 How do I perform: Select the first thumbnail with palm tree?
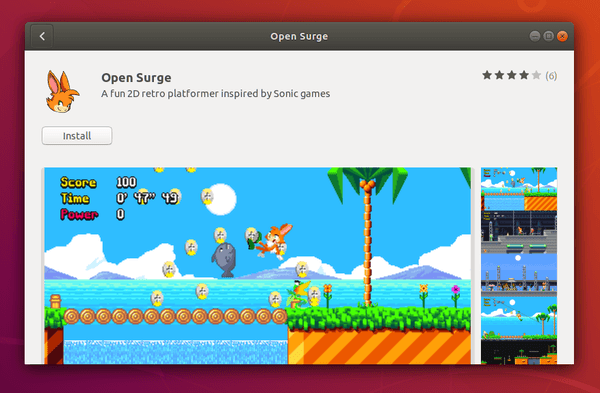(519, 189)
